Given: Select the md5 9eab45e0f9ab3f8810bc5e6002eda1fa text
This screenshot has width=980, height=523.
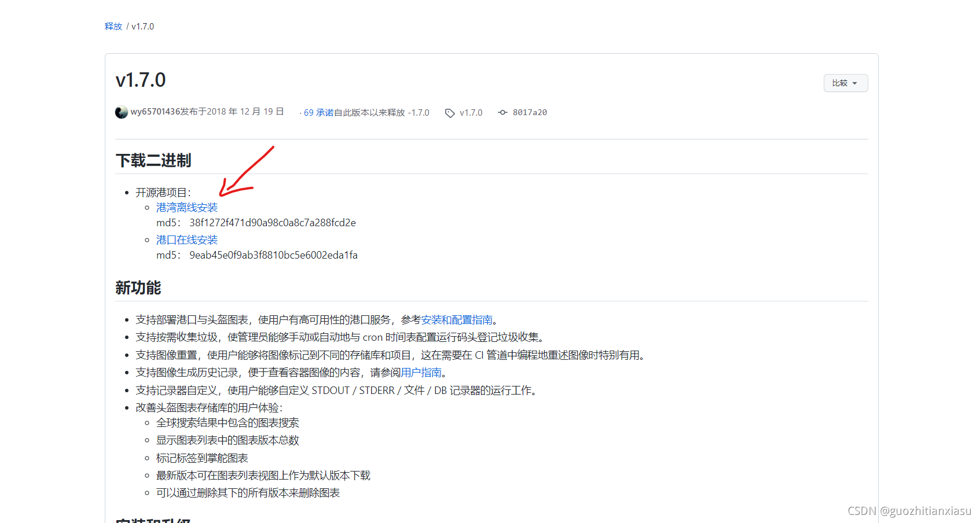Looking at the screenshot, I should point(257,255).
